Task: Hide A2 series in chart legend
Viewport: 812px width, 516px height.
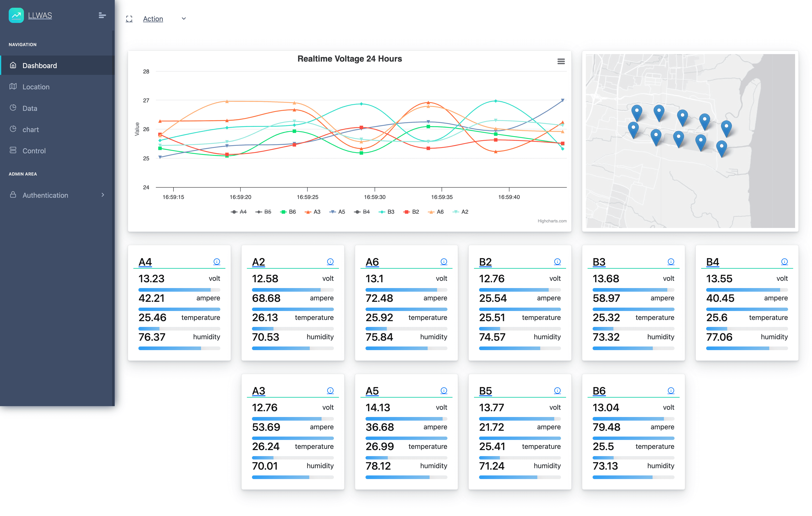Action: coord(460,212)
